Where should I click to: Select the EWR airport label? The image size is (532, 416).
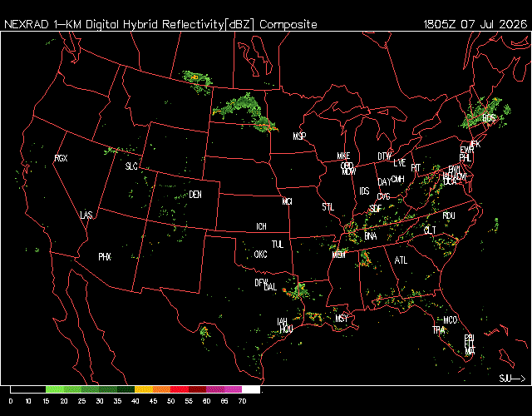[467, 150]
